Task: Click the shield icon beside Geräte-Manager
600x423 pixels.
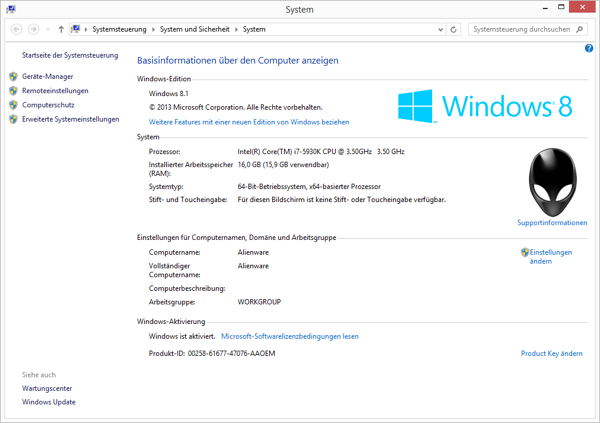Action: tap(13, 77)
